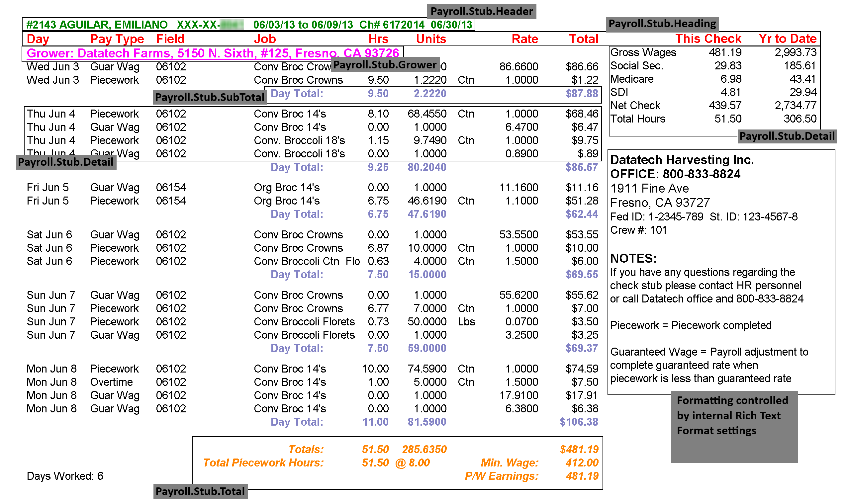Click the Net Check amount 439.57

tap(725, 106)
